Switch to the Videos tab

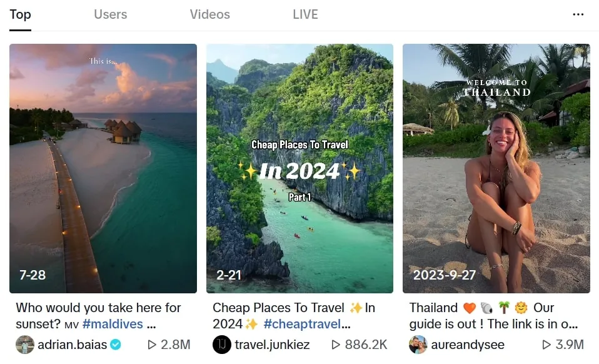point(209,14)
